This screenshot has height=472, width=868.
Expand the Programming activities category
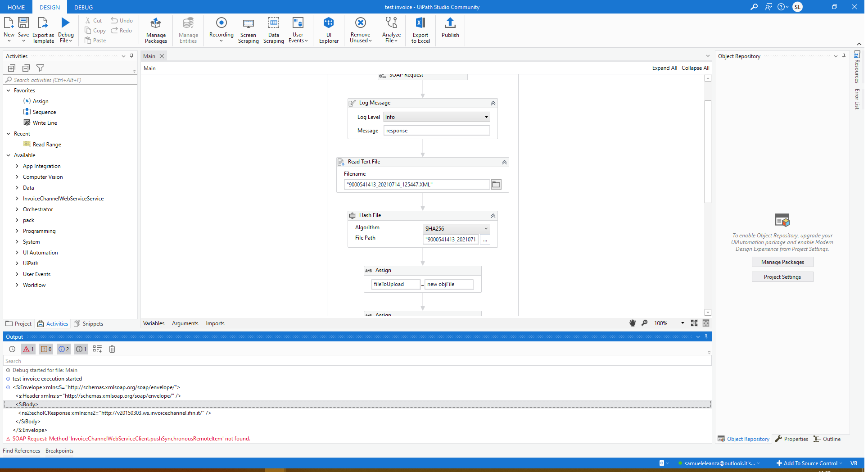coord(17,231)
